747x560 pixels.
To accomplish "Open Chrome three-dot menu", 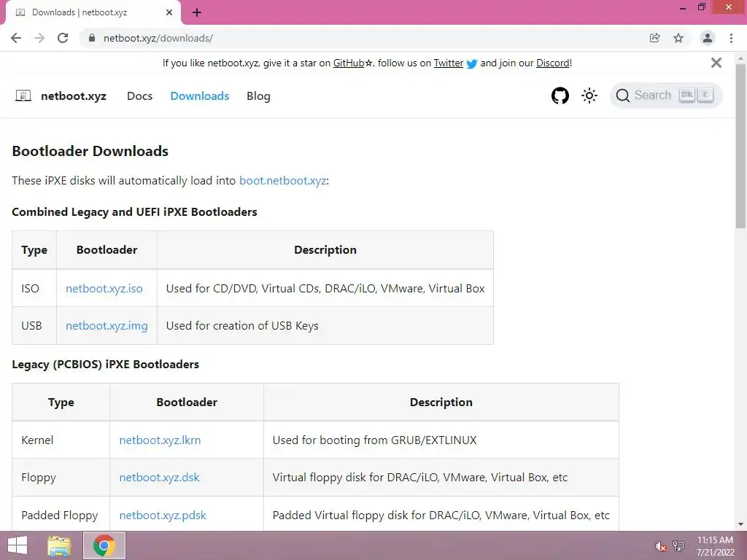I will [731, 38].
